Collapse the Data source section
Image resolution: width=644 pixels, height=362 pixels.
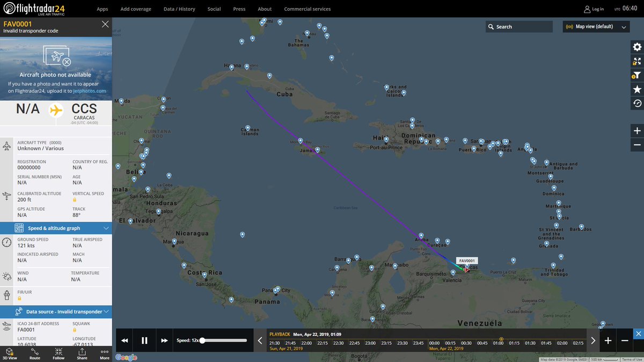(x=56, y=312)
